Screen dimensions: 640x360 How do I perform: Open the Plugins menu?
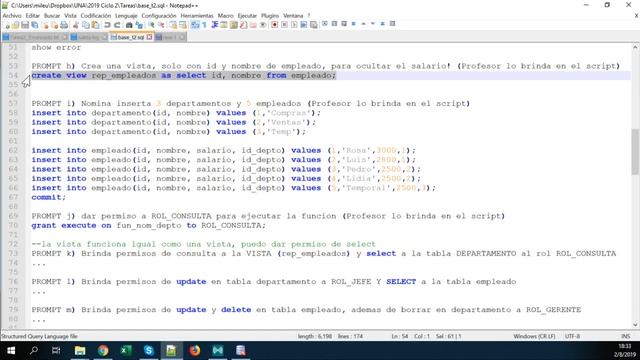pyautogui.click(x=270, y=16)
